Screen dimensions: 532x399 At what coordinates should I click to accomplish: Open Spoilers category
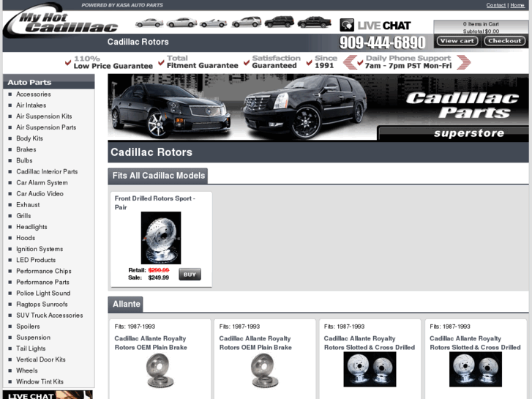(28, 327)
